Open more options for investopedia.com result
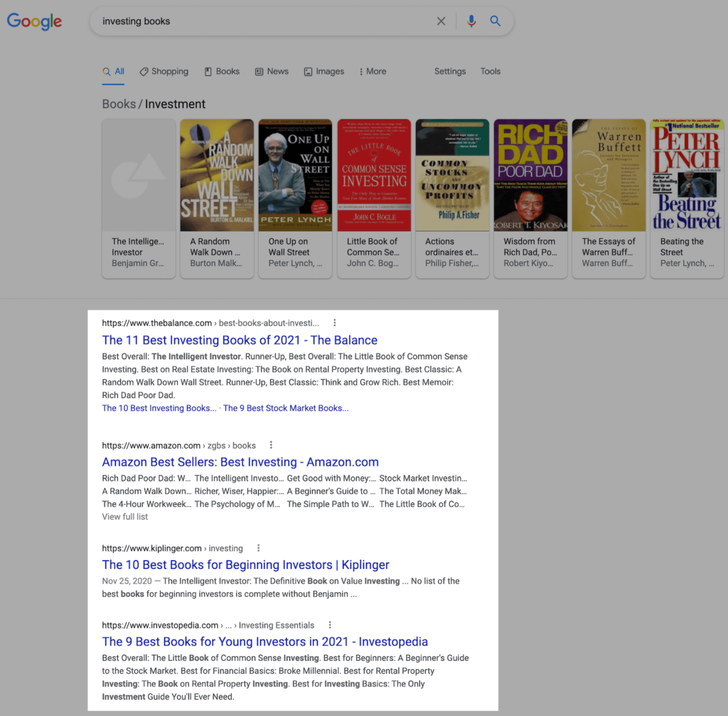The width and height of the screenshot is (728, 716). click(330, 625)
